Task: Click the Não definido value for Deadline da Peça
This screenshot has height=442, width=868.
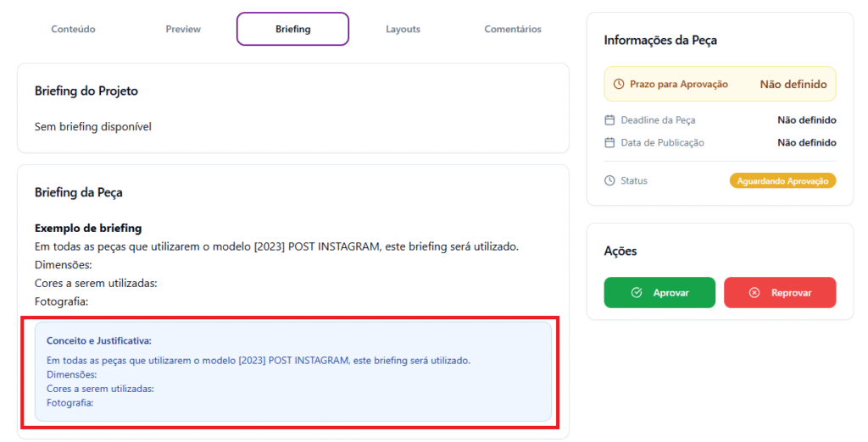Action: [806, 120]
